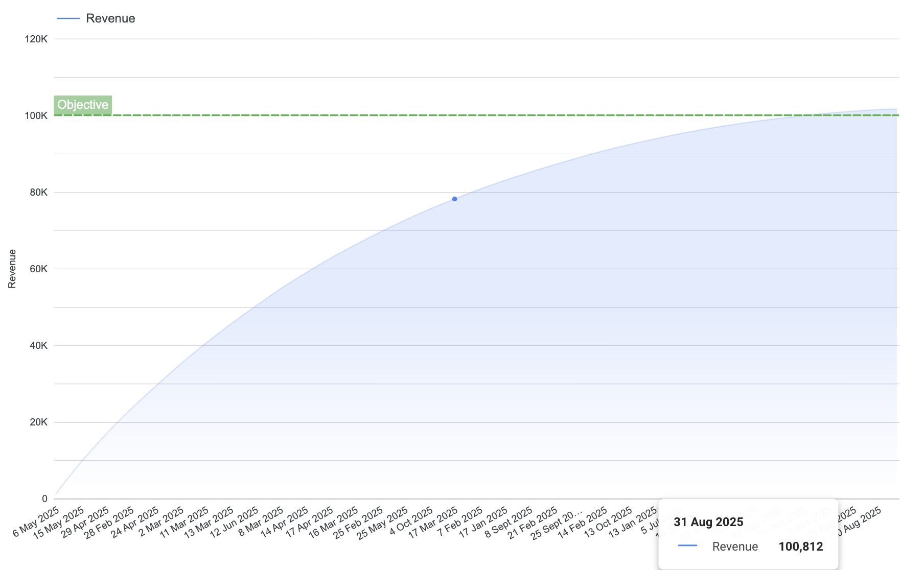Click the blue data point on the curve

click(x=454, y=199)
